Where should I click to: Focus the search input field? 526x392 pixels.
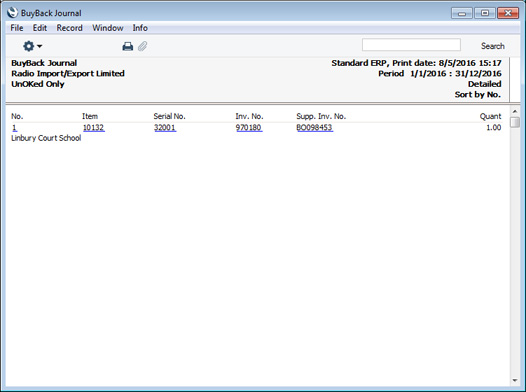[411, 45]
